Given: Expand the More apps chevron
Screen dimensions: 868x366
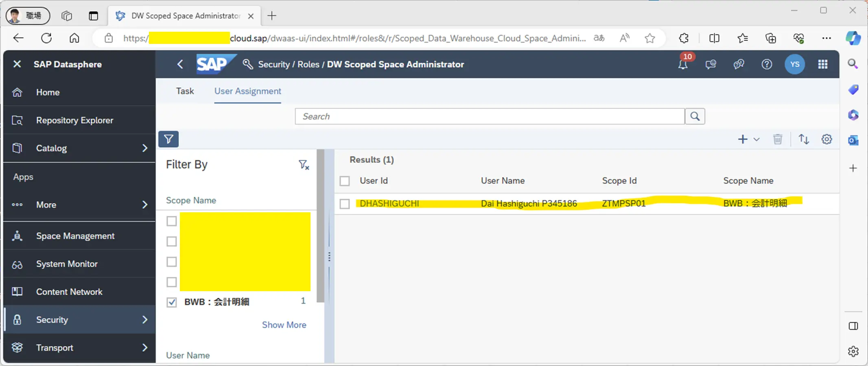Looking at the screenshot, I should click(145, 205).
